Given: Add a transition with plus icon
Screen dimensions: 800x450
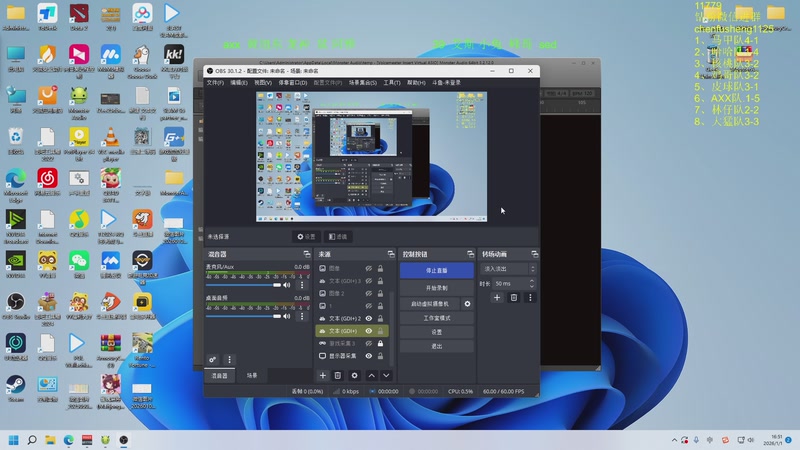Looking at the screenshot, I should (x=497, y=297).
